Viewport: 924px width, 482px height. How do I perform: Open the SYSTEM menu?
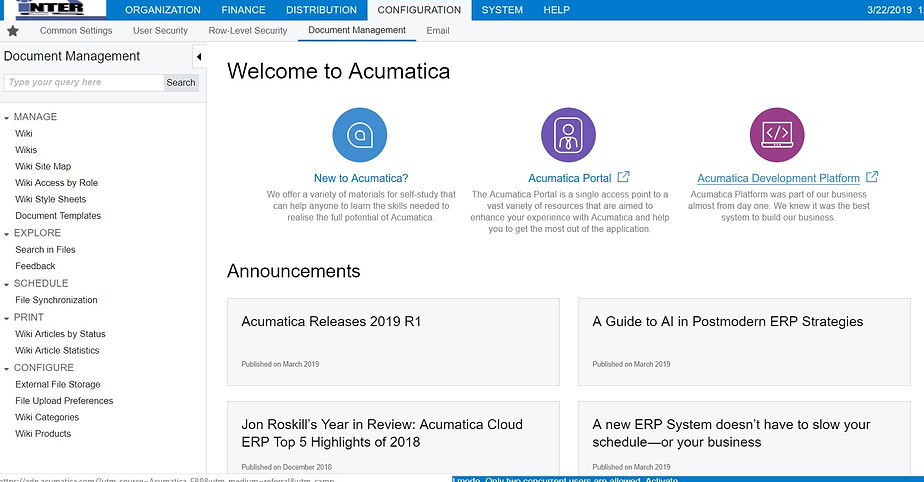coord(502,10)
